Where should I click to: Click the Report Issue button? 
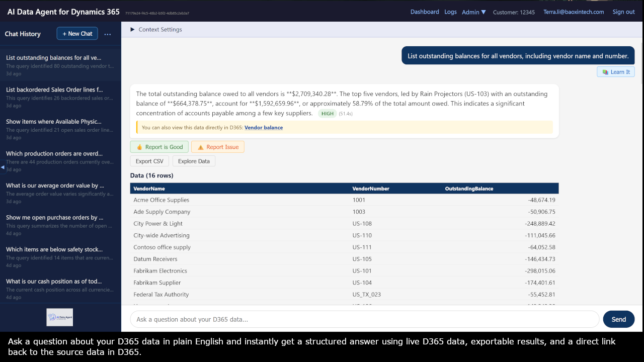click(218, 147)
